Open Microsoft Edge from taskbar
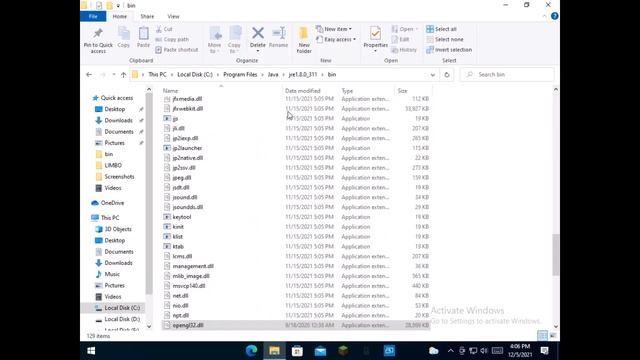Screen dimensions: 640x360 pos(251,351)
